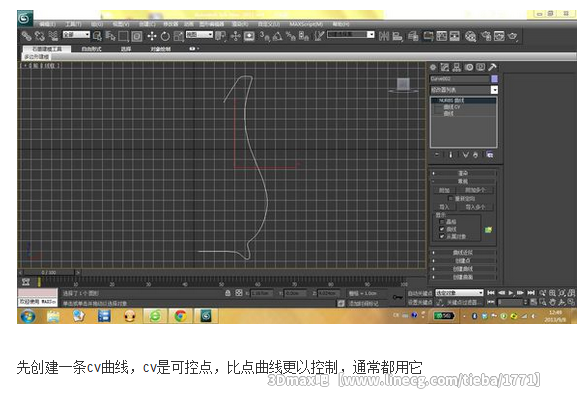Activate the Rotate tool icon
The width and height of the screenshot is (580, 399).
click(x=165, y=36)
